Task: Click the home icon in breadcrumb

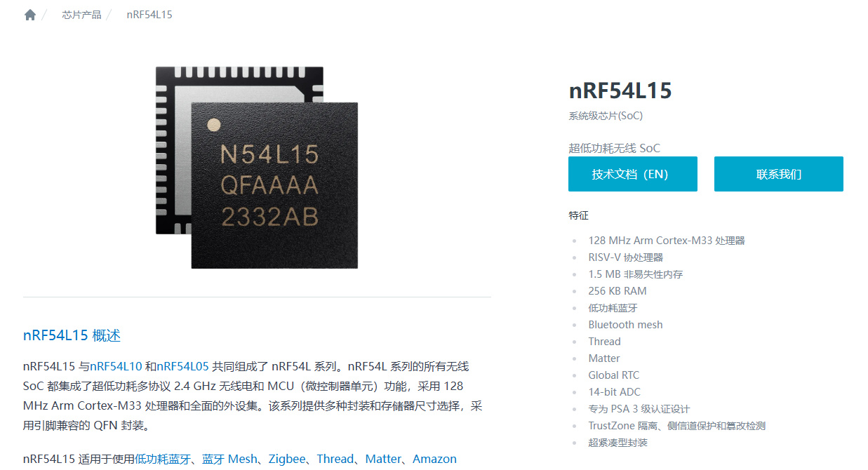Action: [30, 15]
